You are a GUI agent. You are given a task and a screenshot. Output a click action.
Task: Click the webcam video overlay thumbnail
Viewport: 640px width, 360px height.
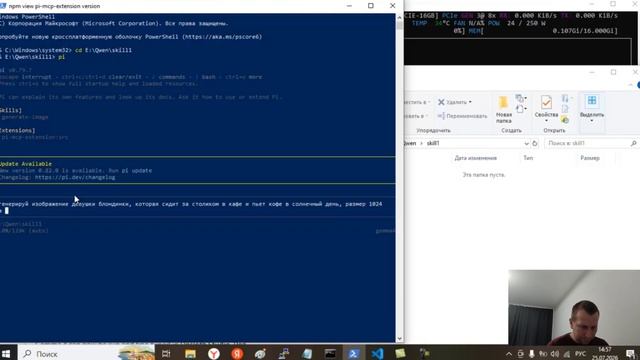click(x=574, y=307)
